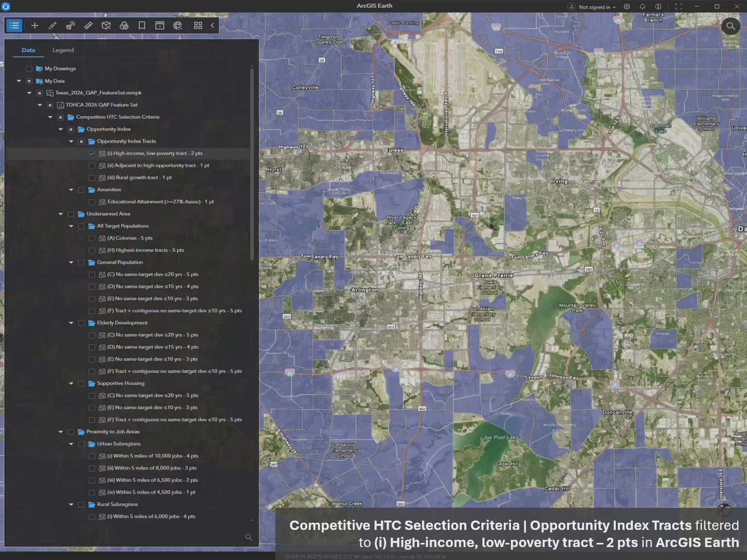Collapse TDHCA 2026 QAP Feature Set
747x560 pixels.
[x=40, y=105]
